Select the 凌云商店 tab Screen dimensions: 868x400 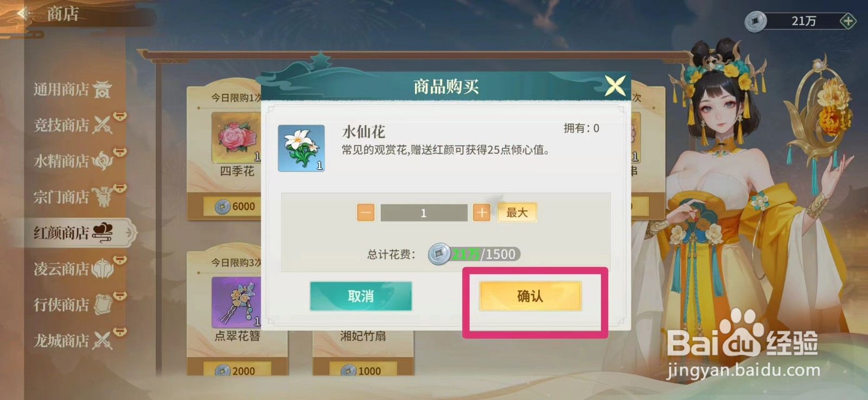coord(73,269)
